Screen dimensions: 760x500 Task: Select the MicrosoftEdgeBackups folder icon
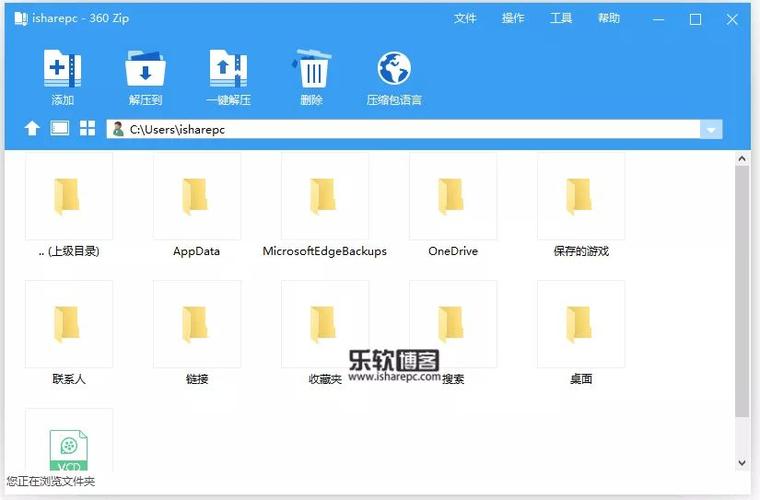pos(323,196)
